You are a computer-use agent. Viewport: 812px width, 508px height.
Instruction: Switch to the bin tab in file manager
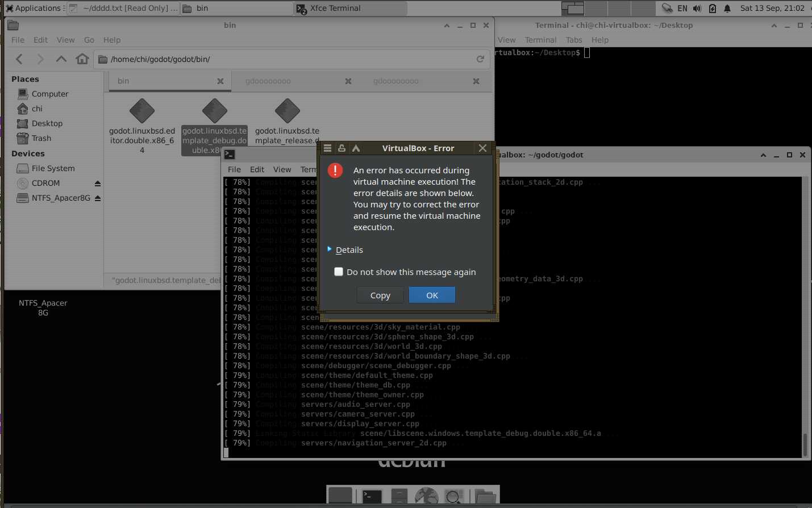click(169, 81)
